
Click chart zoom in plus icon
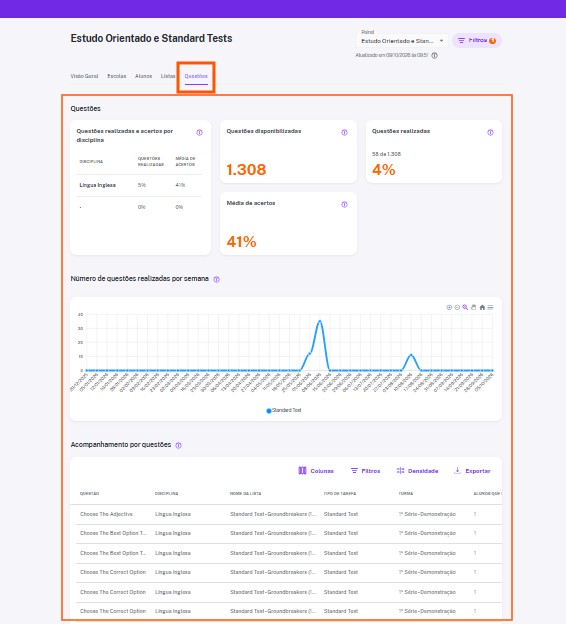click(x=449, y=307)
